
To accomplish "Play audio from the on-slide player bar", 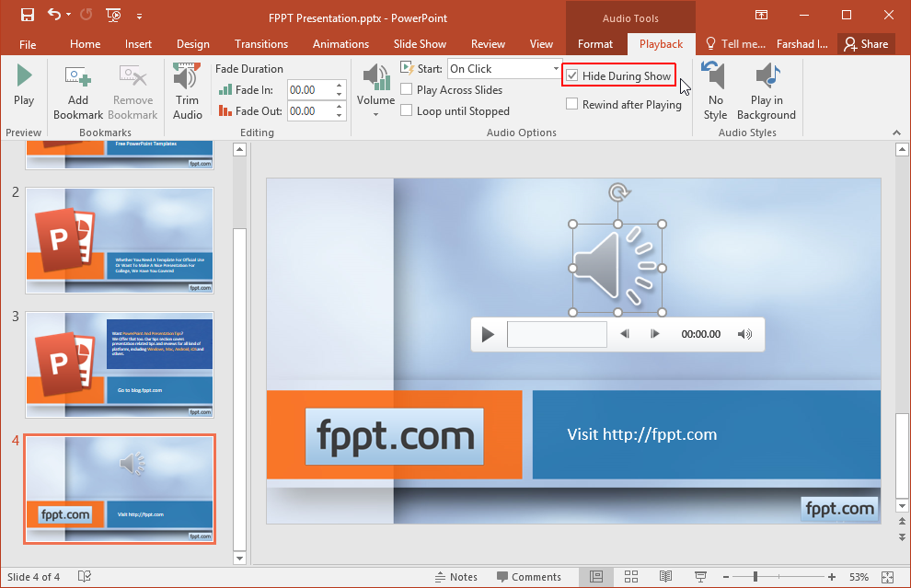I will tap(488, 334).
